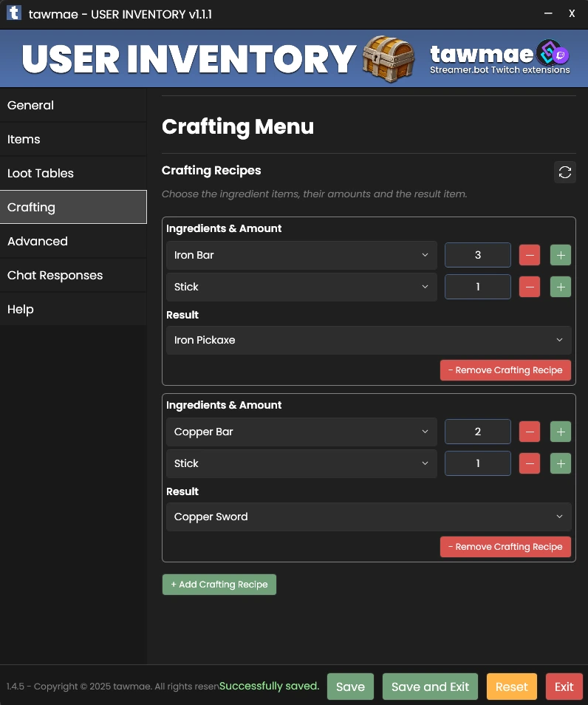Remove the Iron Pickaxe crafting recipe
This screenshot has width=588, height=705.
tap(505, 370)
